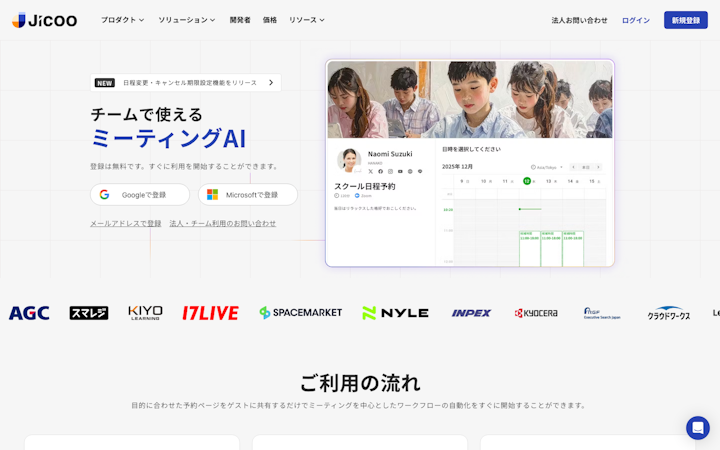Expand the ソリューション menu

pos(186,20)
